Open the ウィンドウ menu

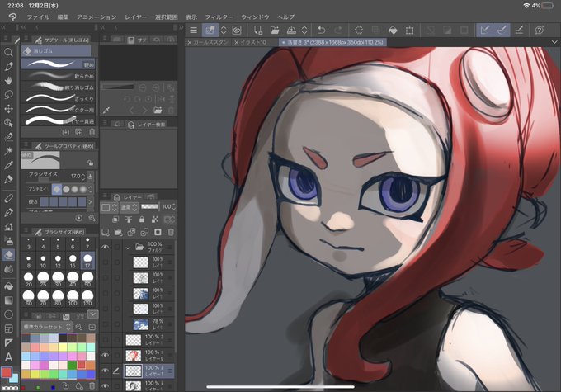pyautogui.click(x=255, y=17)
